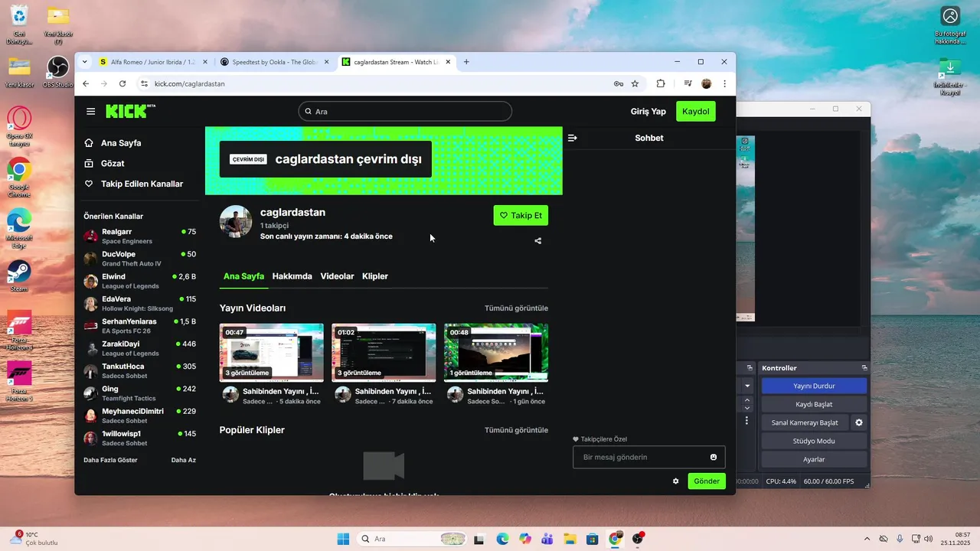The image size is (980, 551).
Task: Click Kick search field Ara
Action: [x=405, y=112]
